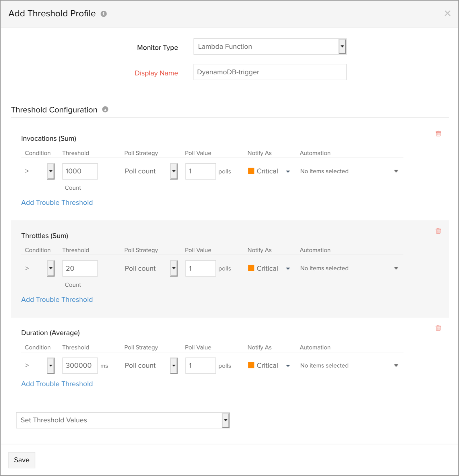Open the Add Threshold Profile info tooltip

(x=104, y=13)
